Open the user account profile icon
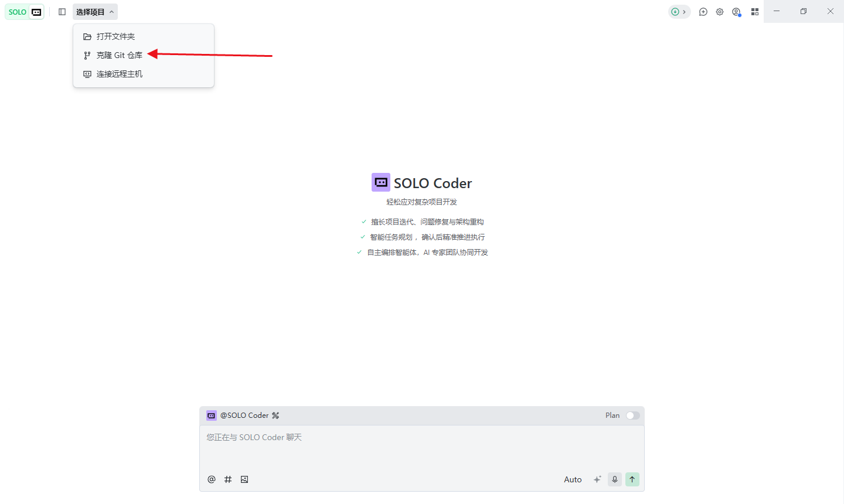The height and width of the screenshot is (504, 844). 737,12
